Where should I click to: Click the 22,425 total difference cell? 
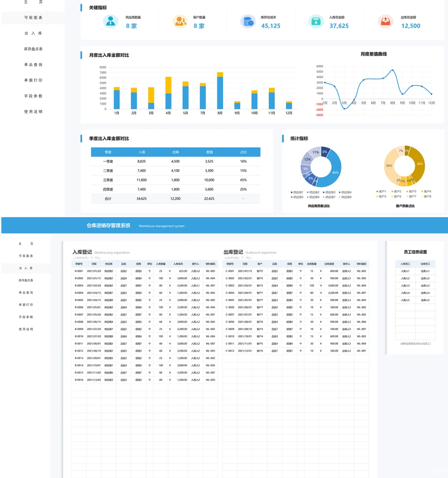[209, 199]
